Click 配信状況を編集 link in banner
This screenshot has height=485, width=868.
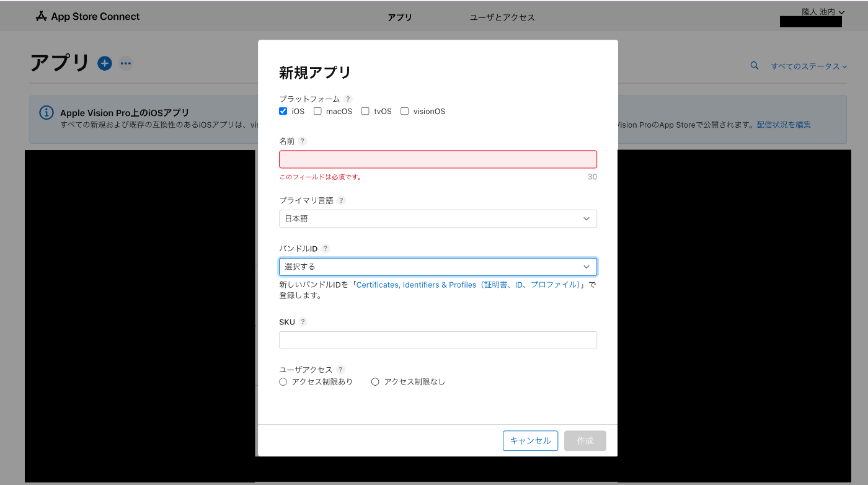point(784,124)
